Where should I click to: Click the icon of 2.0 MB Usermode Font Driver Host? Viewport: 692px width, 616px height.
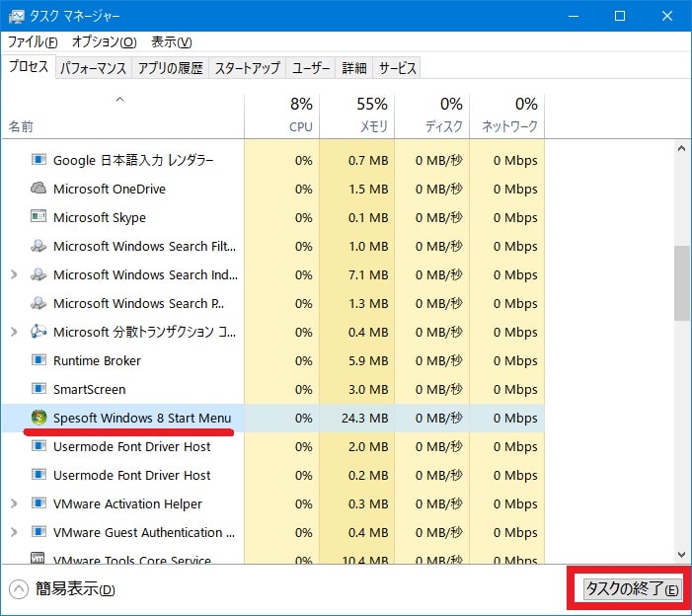tap(38, 445)
